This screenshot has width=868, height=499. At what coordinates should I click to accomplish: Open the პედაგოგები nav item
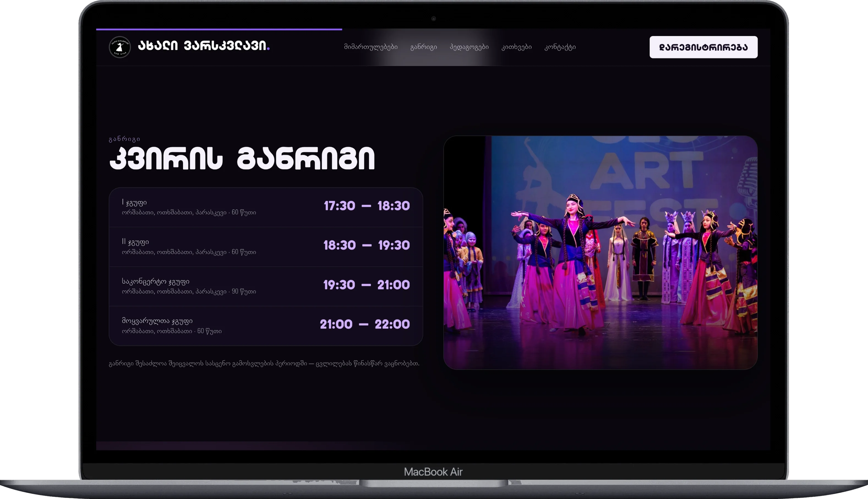click(469, 47)
